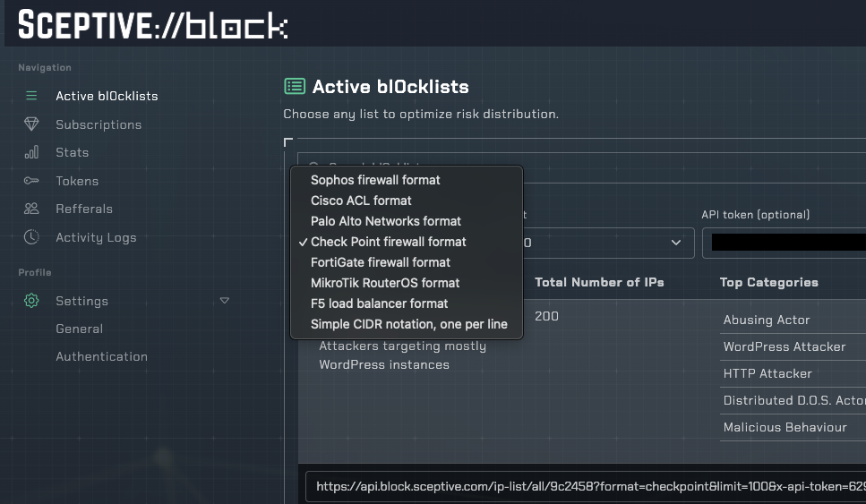Select Simple CIDR notation, one per line
This screenshot has height=504, width=866.
(408, 324)
